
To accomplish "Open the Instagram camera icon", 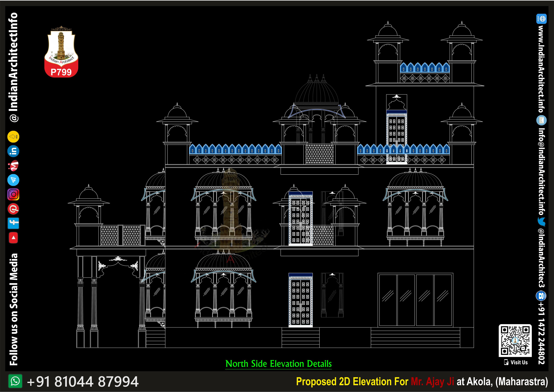I will click(13, 194).
